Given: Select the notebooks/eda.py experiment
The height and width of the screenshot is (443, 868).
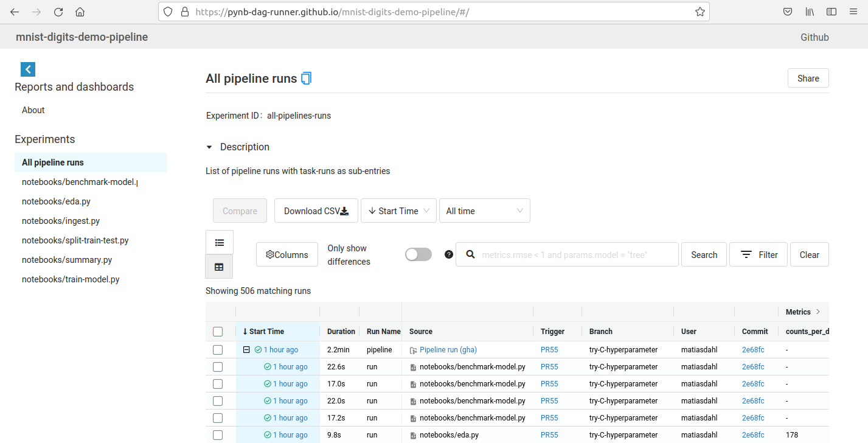Looking at the screenshot, I should pyautogui.click(x=56, y=201).
